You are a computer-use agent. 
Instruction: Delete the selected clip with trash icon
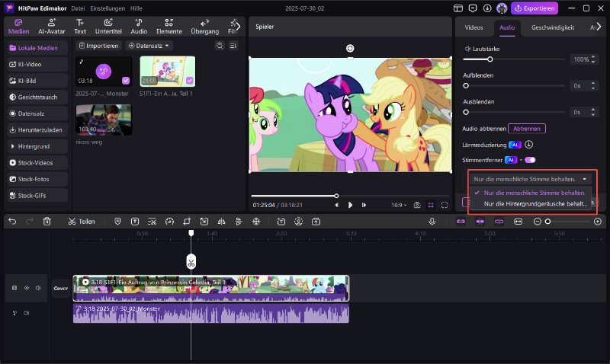coord(47,222)
